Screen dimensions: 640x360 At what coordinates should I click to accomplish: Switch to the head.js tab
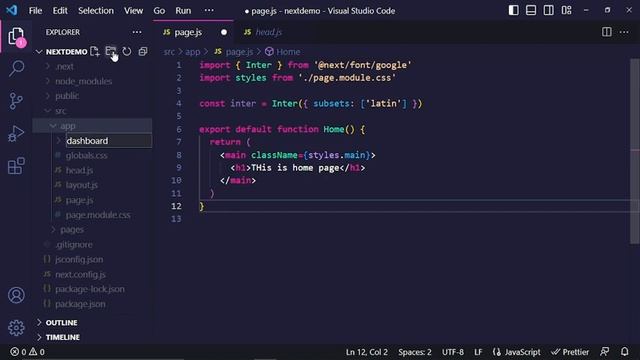[269, 32]
